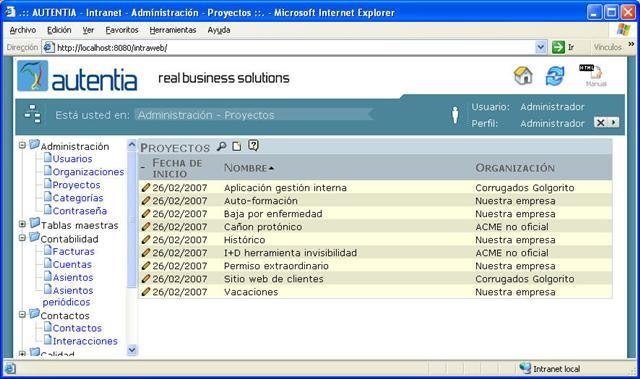This screenshot has width=640, height=379.
Task: Open the Archivo menu
Action: point(23,30)
